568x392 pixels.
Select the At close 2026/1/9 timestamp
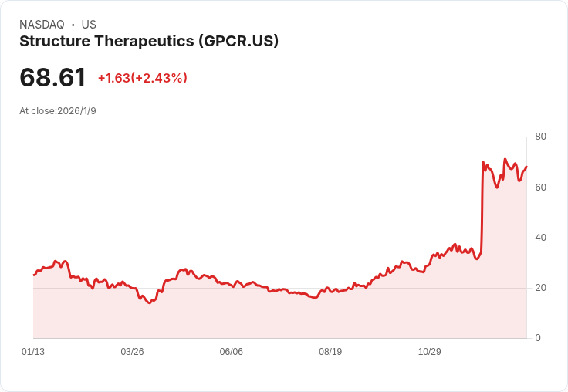point(58,111)
